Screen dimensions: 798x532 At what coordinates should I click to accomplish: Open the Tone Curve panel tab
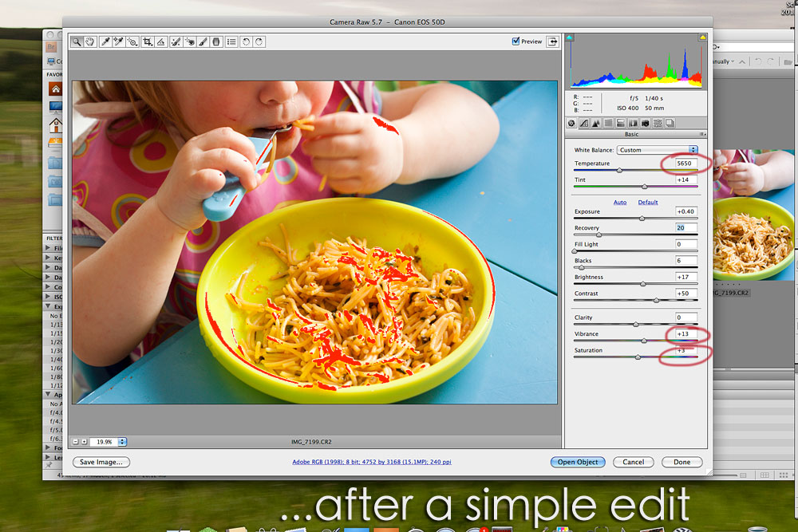[583, 123]
